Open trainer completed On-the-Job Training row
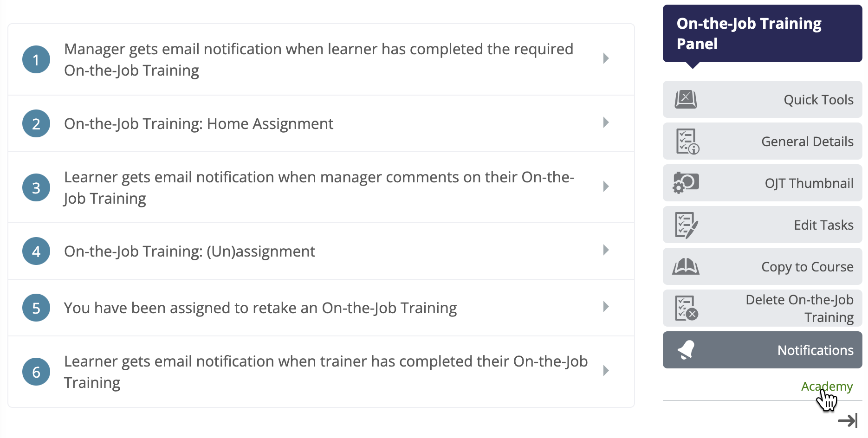The height and width of the screenshot is (438, 868). pyautogui.click(x=321, y=372)
